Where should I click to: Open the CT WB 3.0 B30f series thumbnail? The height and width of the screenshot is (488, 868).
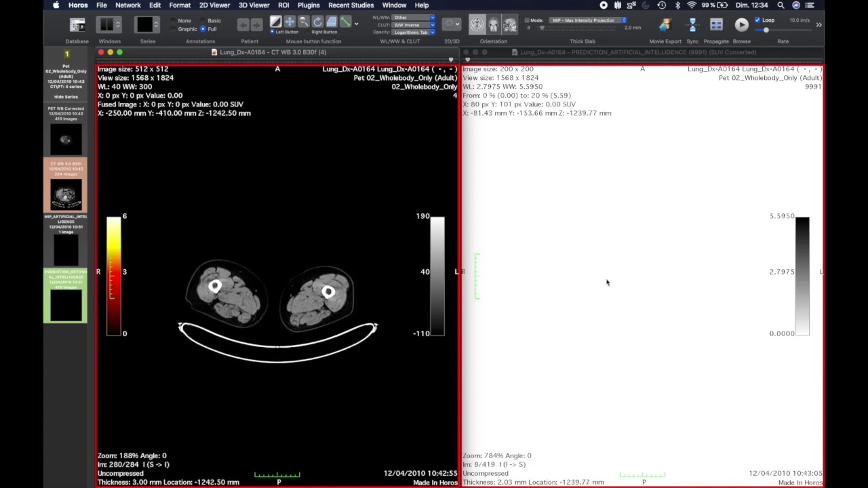[66, 195]
